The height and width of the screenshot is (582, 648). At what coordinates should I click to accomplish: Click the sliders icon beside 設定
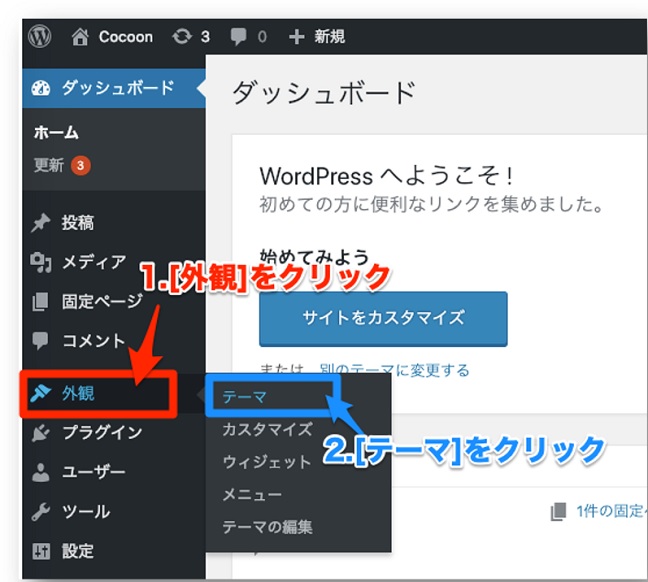[41, 551]
